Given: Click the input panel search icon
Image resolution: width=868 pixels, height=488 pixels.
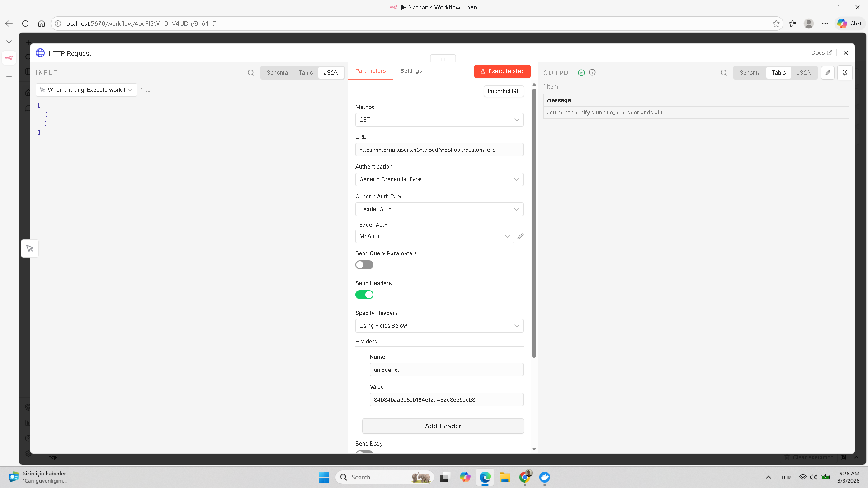Looking at the screenshot, I should click(x=251, y=73).
